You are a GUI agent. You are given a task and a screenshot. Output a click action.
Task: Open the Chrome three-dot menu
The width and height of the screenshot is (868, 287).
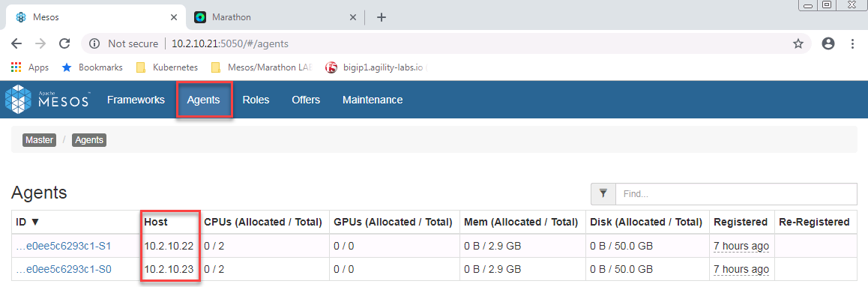point(852,43)
